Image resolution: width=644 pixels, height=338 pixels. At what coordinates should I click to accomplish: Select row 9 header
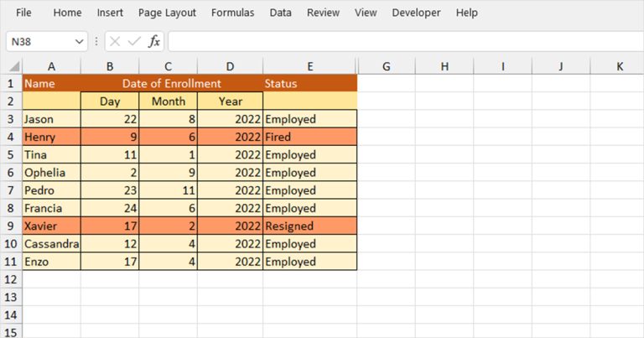(11, 226)
